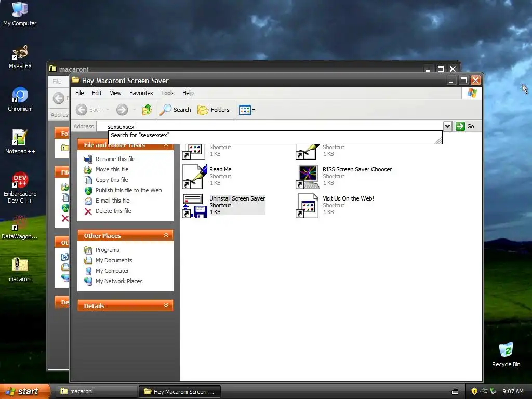Image resolution: width=532 pixels, height=399 pixels.
Task: Click Publish this file to the Web
Action: [128, 190]
